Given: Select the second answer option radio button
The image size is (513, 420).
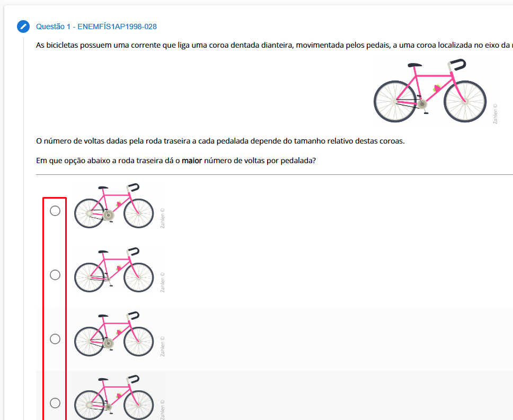Looking at the screenshot, I should [55, 275].
